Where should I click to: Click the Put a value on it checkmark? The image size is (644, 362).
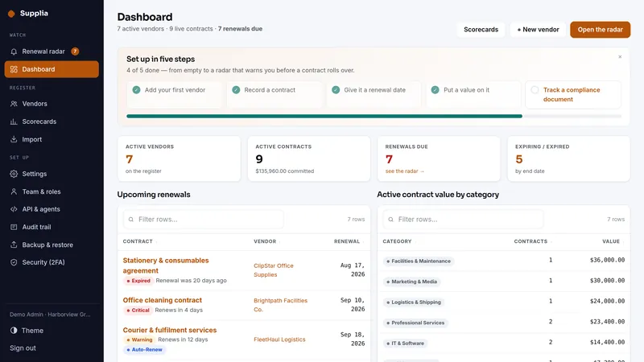(436, 90)
